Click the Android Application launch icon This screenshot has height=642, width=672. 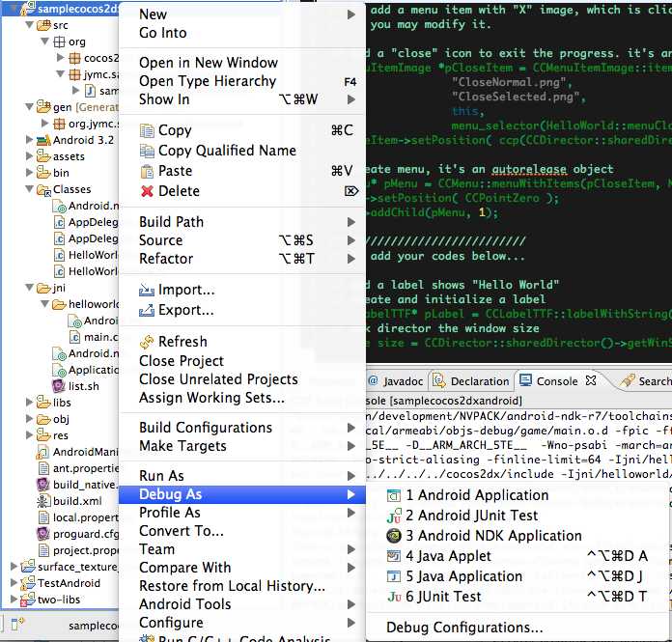tap(394, 495)
